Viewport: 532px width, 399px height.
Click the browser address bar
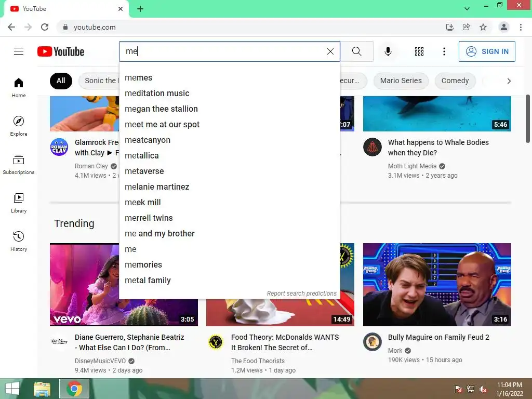point(251,27)
